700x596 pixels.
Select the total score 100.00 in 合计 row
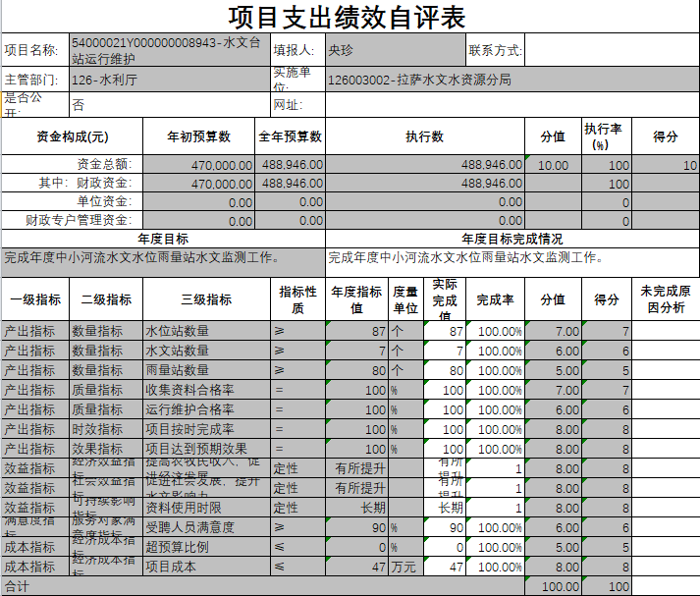(x=554, y=586)
